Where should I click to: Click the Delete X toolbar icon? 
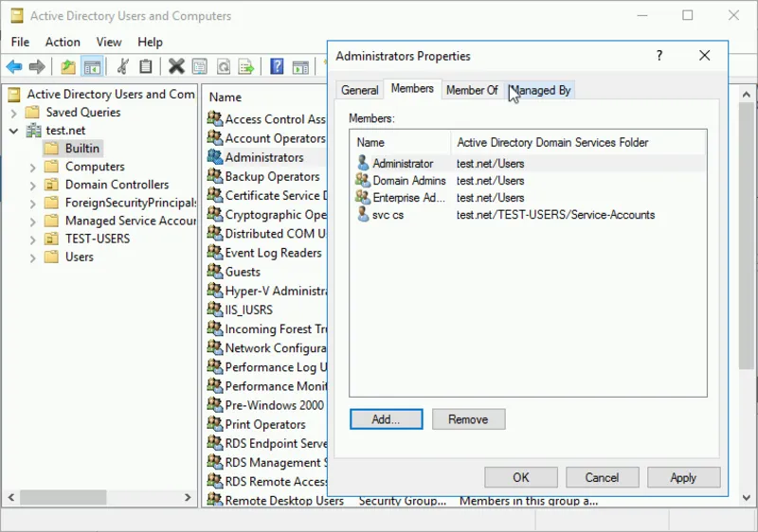click(176, 66)
